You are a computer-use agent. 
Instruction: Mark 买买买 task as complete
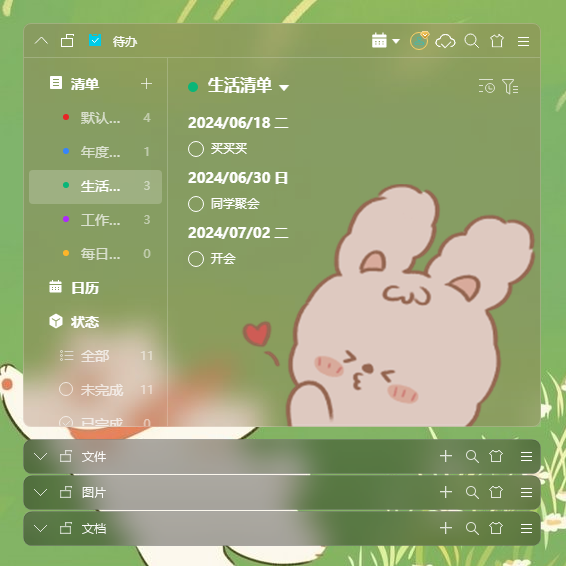[196, 149]
